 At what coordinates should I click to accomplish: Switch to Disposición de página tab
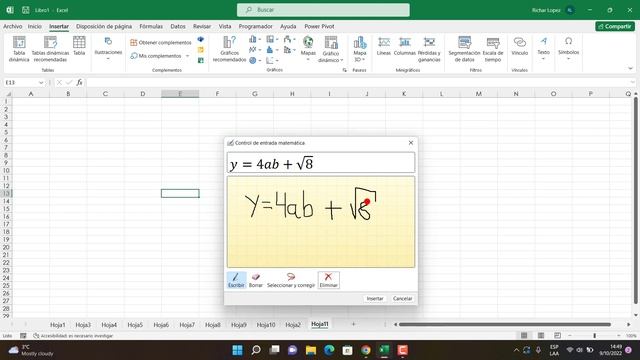point(104,26)
